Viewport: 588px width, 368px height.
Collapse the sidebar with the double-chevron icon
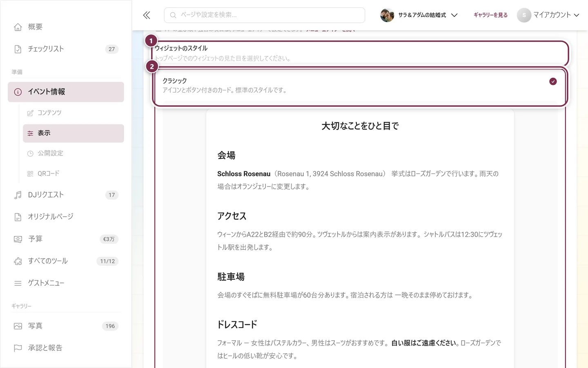147,15
